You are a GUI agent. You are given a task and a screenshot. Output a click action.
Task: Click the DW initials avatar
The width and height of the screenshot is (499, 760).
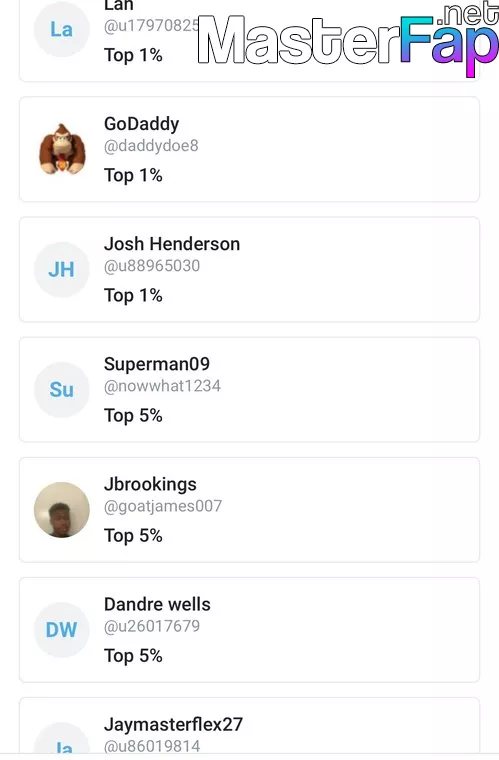click(62, 630)
